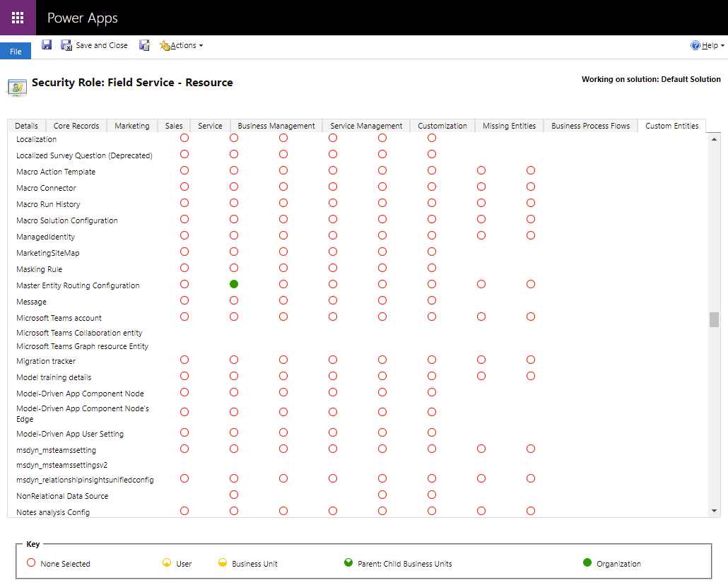728x585 pixels.
Task: Click the None Selected red circle in Key
Action: [30, 562]
